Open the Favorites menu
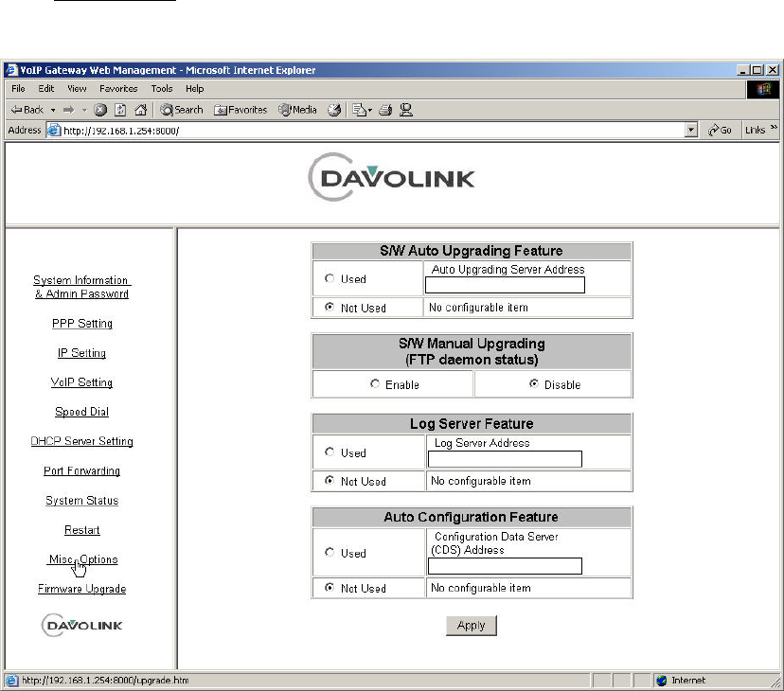The height and width of the screenshot is (691, 784). [118, 88]
